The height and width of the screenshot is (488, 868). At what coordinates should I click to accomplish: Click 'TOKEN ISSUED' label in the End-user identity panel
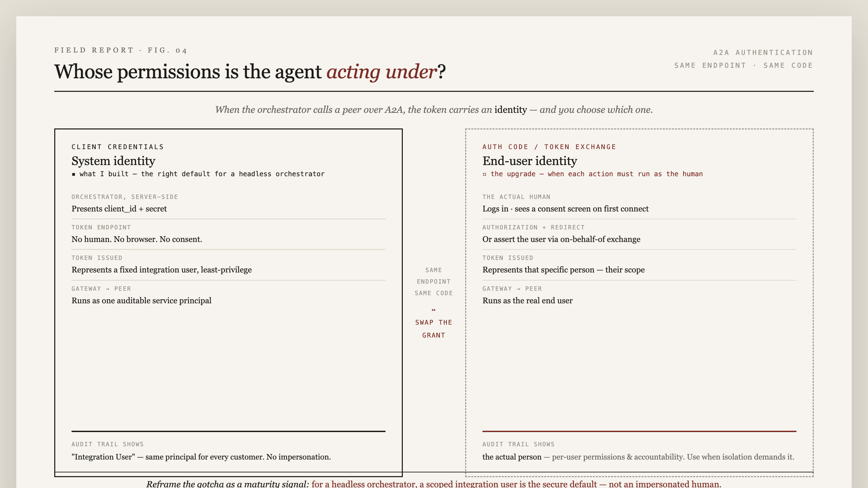click(x=508, y=258)
